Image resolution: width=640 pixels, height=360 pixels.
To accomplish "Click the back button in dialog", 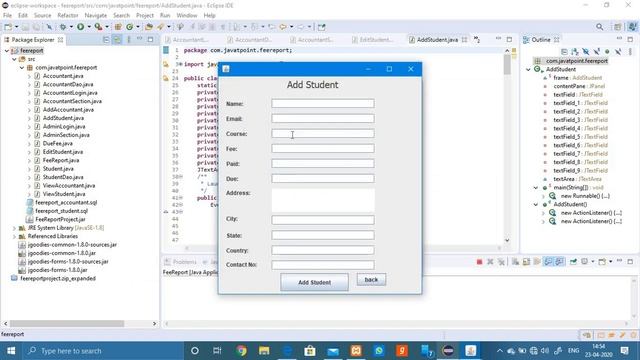I will [371, 280].
